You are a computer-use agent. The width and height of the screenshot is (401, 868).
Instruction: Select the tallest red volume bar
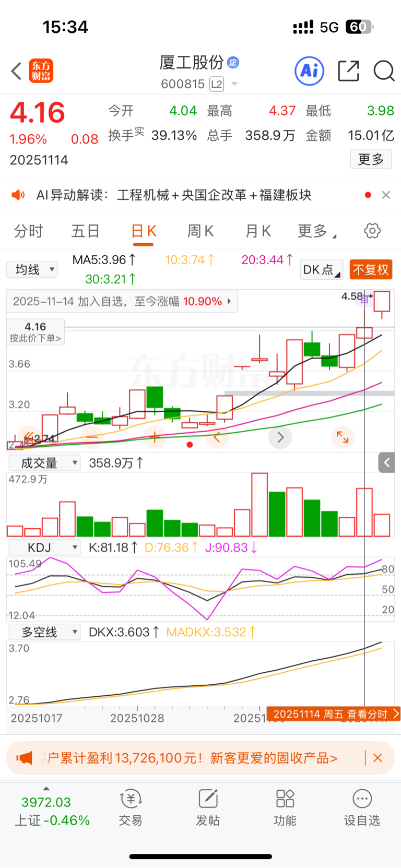tap(260, 505)
